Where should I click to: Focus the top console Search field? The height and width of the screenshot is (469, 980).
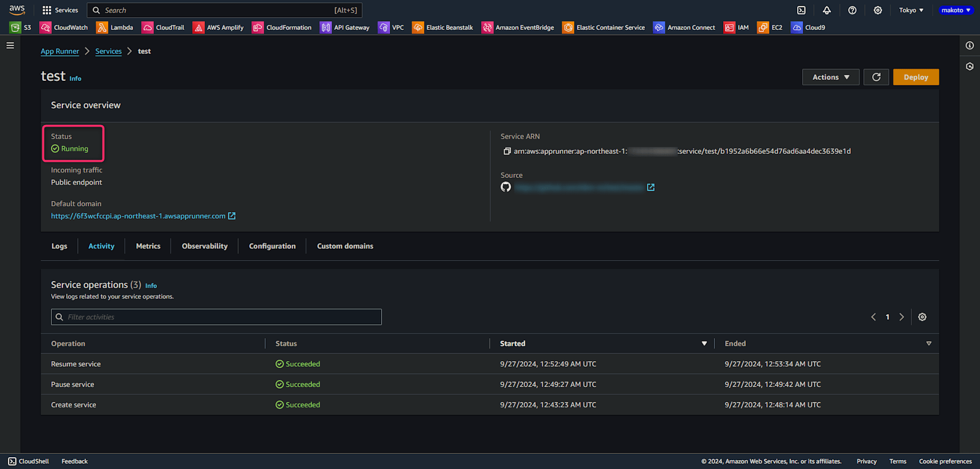pyautogui.click(x=224, y=10)
